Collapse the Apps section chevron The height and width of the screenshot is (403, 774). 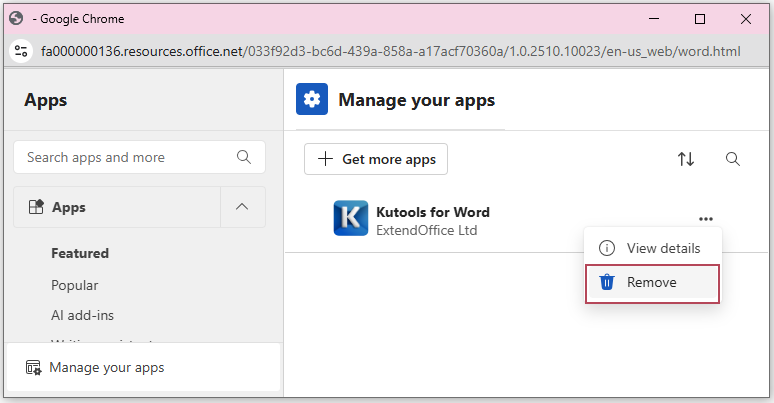(x=242, y=206)
